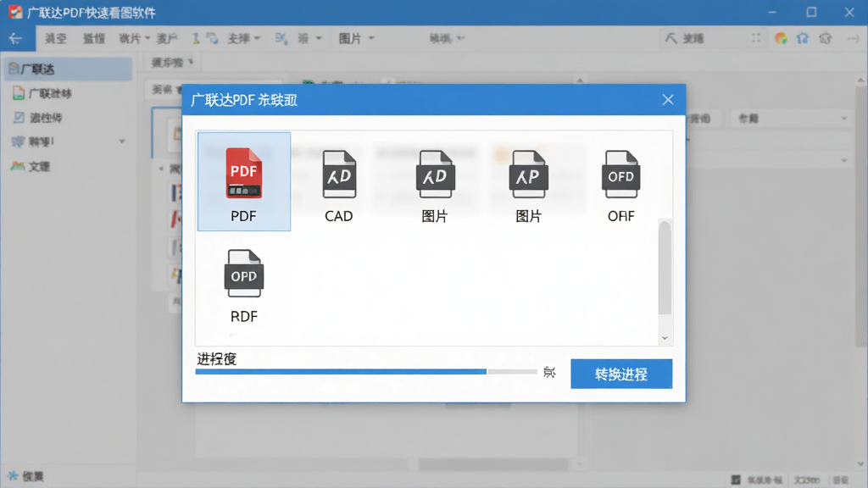Click the blue copy icon in the toolbar
This screenshot has width=868, height=488.
point(212,39)
